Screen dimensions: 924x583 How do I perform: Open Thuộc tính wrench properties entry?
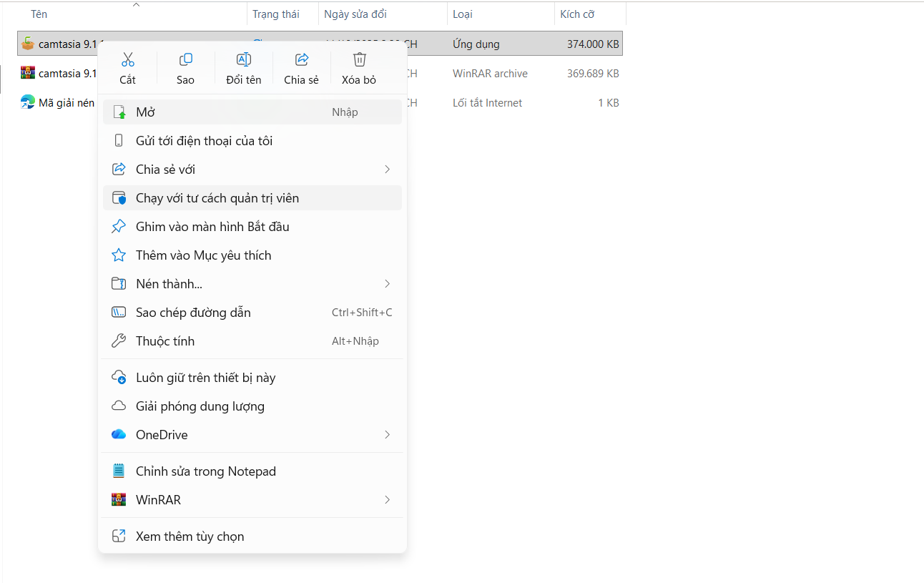(x=164, y=341)
